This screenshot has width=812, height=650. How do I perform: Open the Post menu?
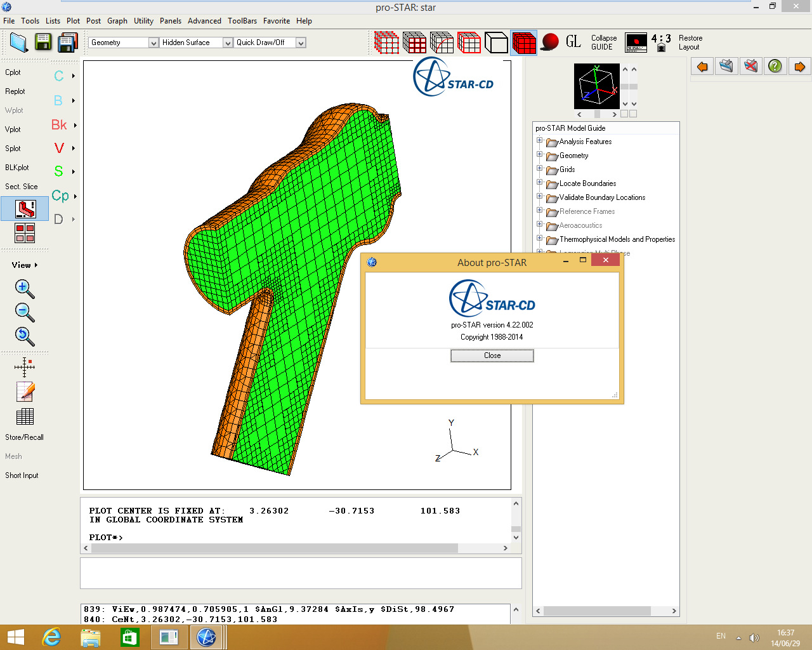[93, 21]
